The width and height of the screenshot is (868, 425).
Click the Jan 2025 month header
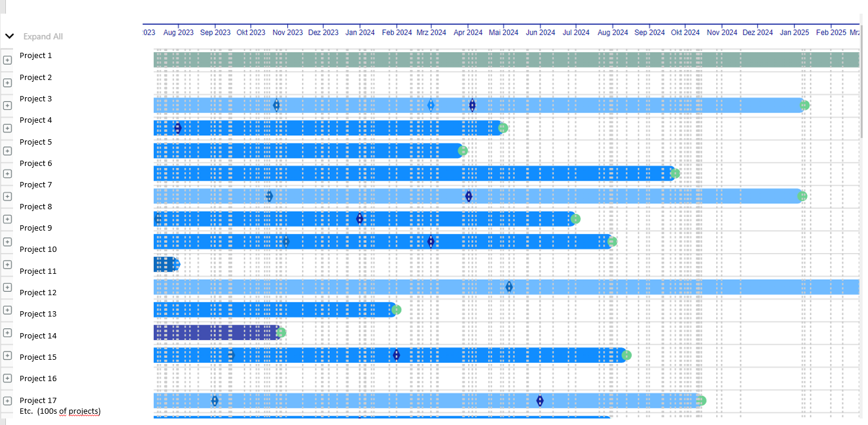794,33
